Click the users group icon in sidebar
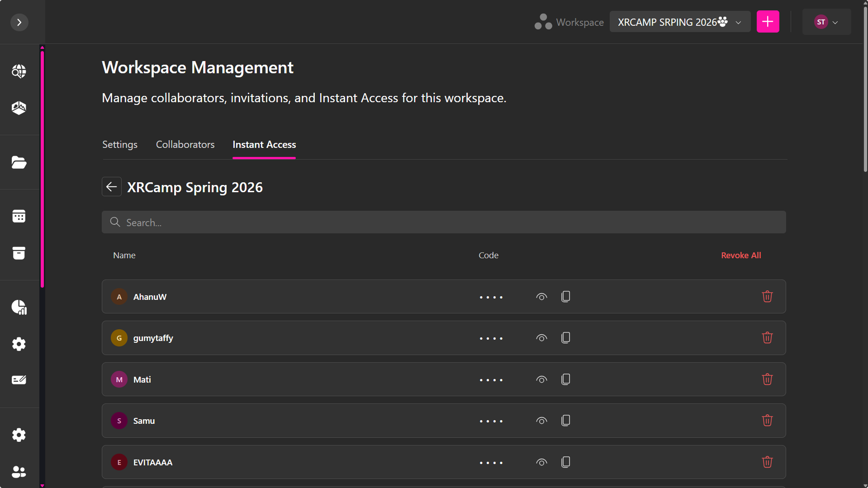The width and height of the screenshot is (868, 488). point(19,472)
